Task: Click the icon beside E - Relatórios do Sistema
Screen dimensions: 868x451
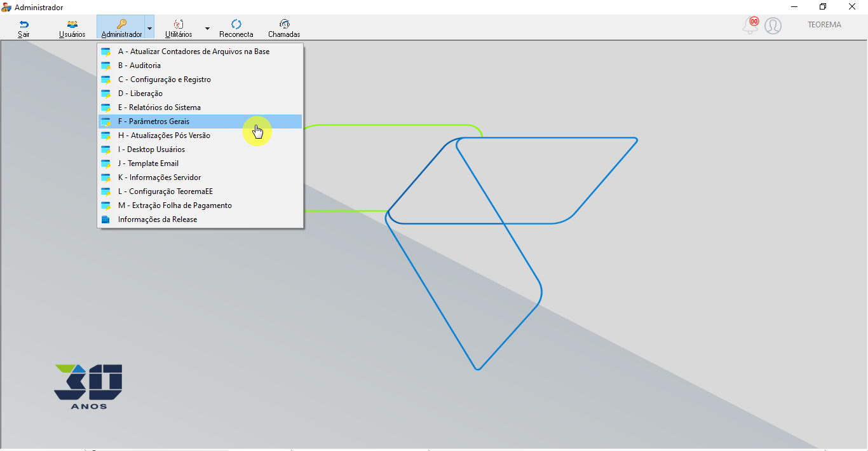Action: (x=106, y=108)
